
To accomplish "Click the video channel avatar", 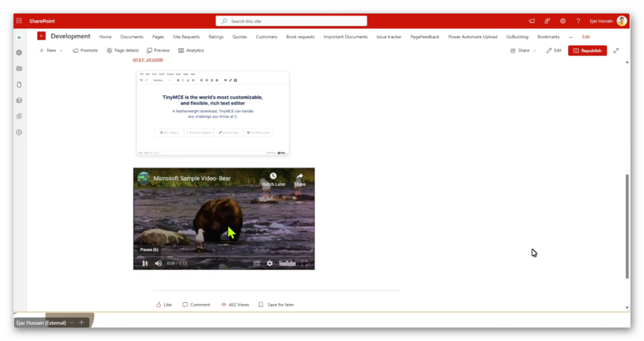I will click(x=143, y=178).
